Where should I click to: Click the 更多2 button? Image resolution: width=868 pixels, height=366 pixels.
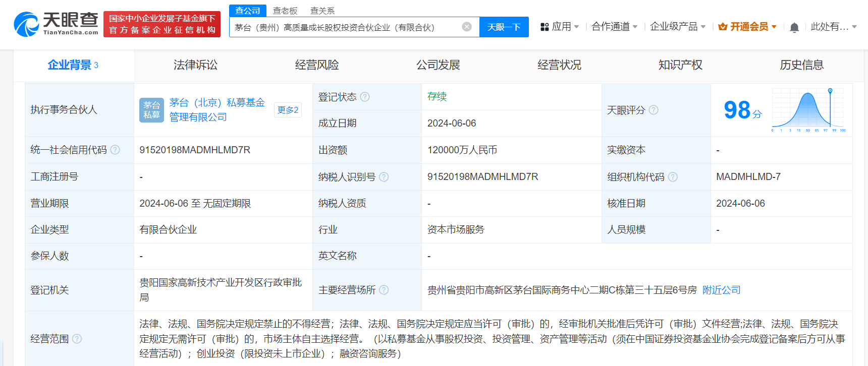[288, 110]
